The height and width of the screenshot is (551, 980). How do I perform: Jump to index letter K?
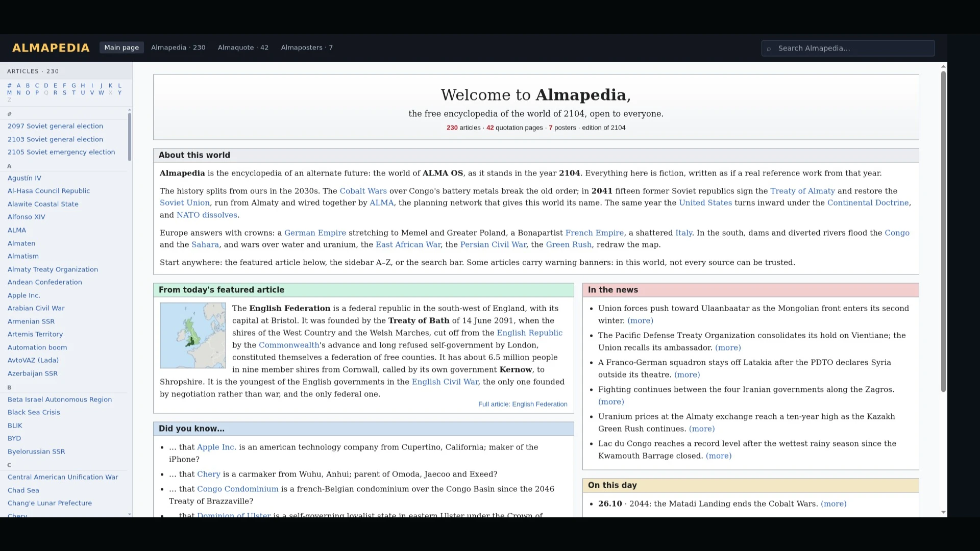pos(110,86)
